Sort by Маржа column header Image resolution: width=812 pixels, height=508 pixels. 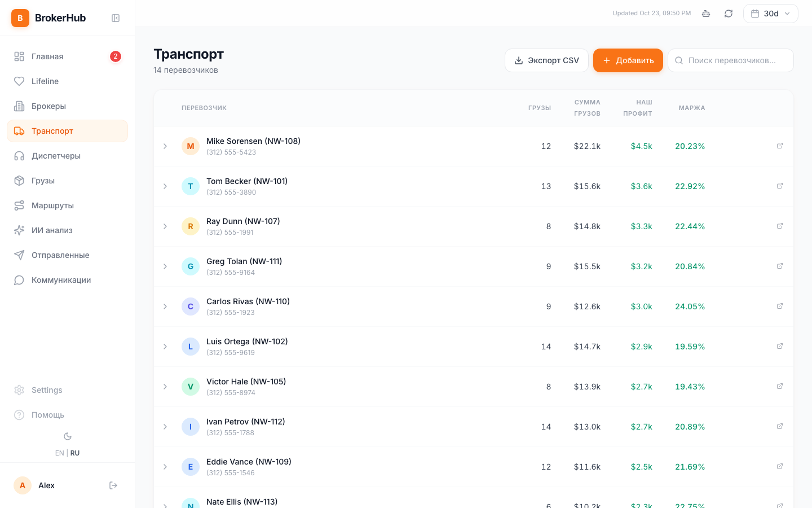pos(691,108)
